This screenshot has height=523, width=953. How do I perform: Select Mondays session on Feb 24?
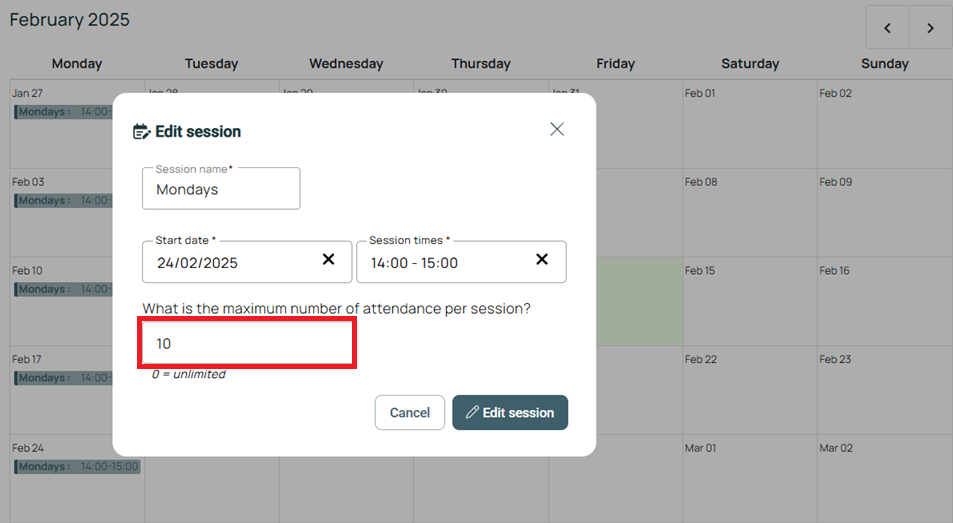pyautogui.click(x=77, y=467)
